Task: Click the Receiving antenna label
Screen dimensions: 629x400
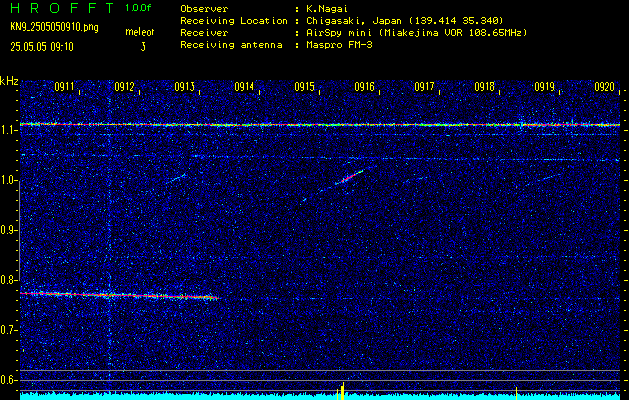Action: click(x=231, y=45)
